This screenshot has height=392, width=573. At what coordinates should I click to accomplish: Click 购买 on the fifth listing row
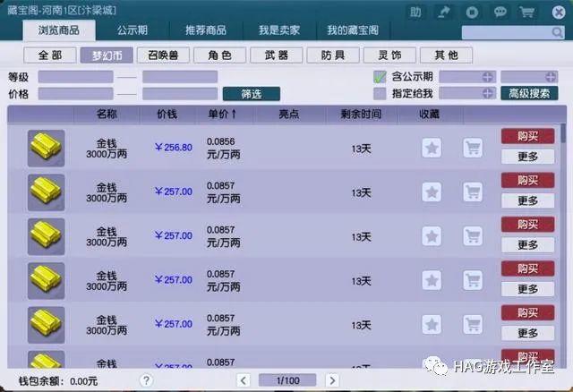coord(527,312)
